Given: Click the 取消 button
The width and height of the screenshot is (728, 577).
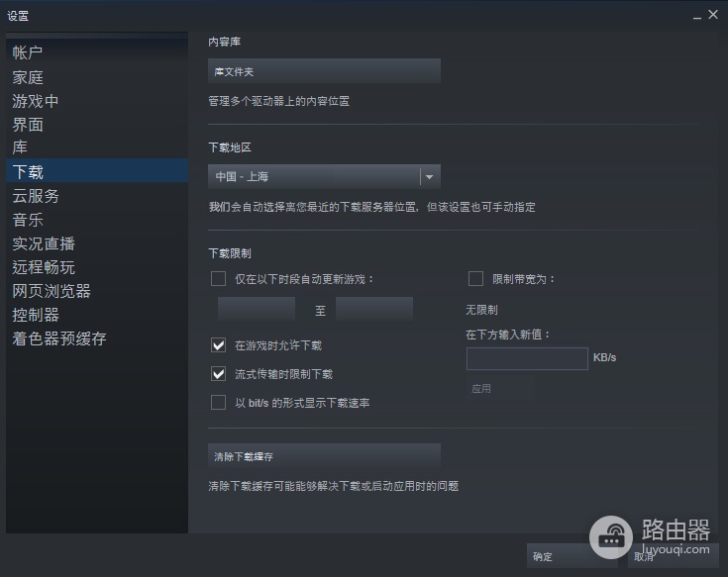Looking at the screenshot, I should (673, 556).
